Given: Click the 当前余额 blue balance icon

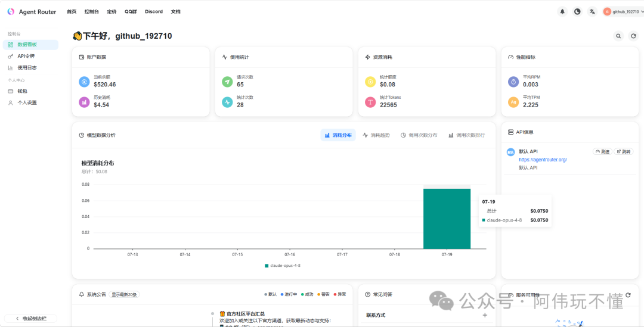Looking at the screenshot, I should click(84, 82).
